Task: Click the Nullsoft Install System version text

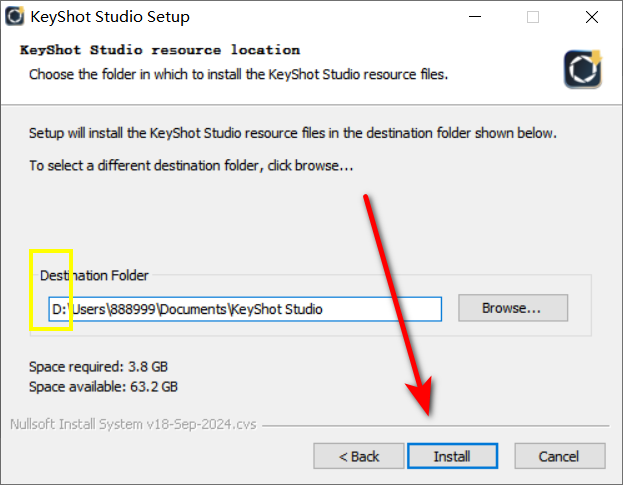Action: coord(133,424)
